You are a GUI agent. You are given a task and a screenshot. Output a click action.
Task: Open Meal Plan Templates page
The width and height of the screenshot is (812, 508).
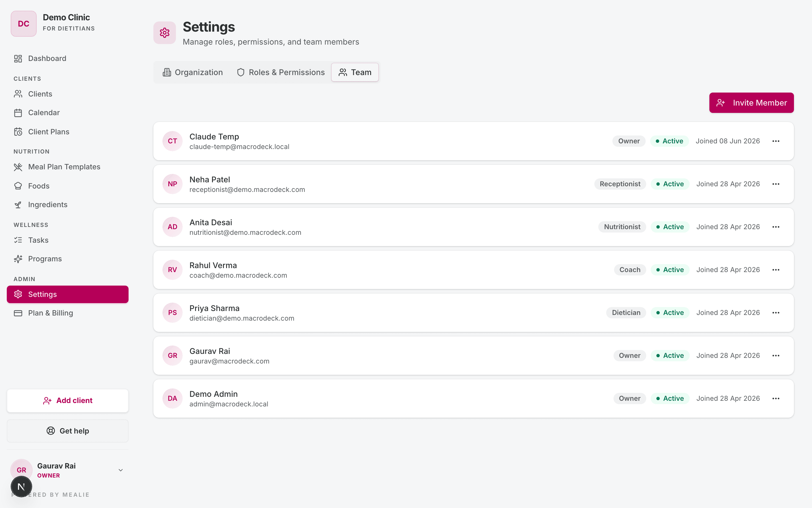(x=67, y=167)
